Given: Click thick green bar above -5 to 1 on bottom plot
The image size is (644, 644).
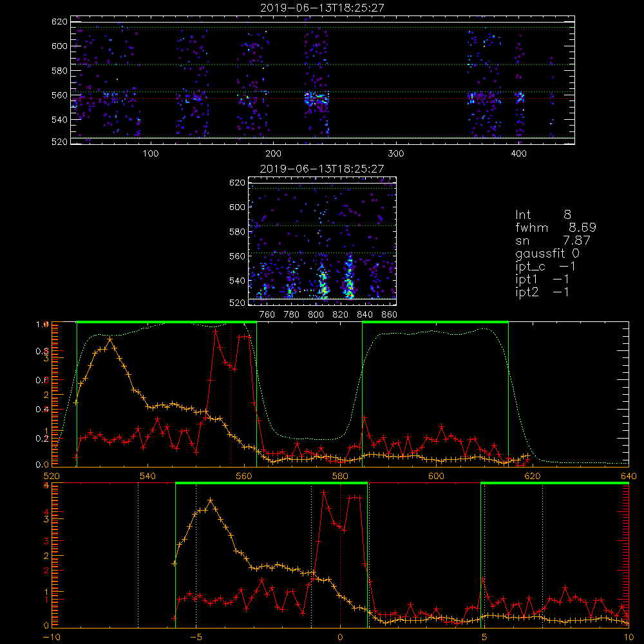Looking at the screenshot, I should click(272, 483).
